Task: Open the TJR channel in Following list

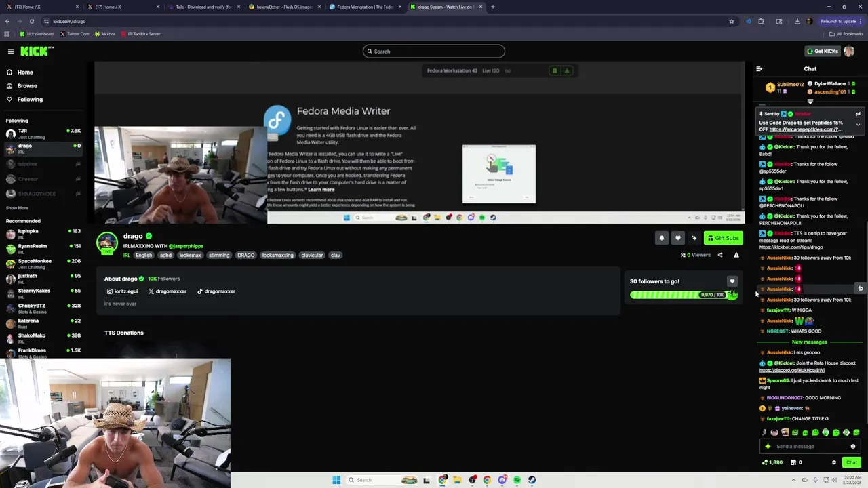Action: (42, 133)
